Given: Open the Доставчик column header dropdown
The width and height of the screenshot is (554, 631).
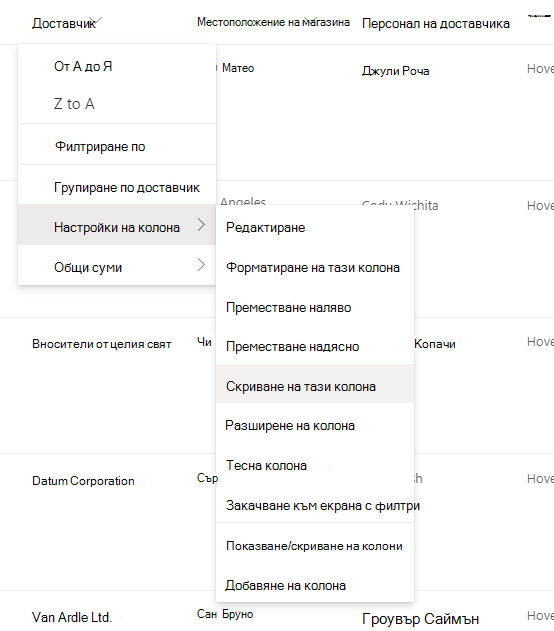Looking at the screenshot, I should click(x=66, y=23).
